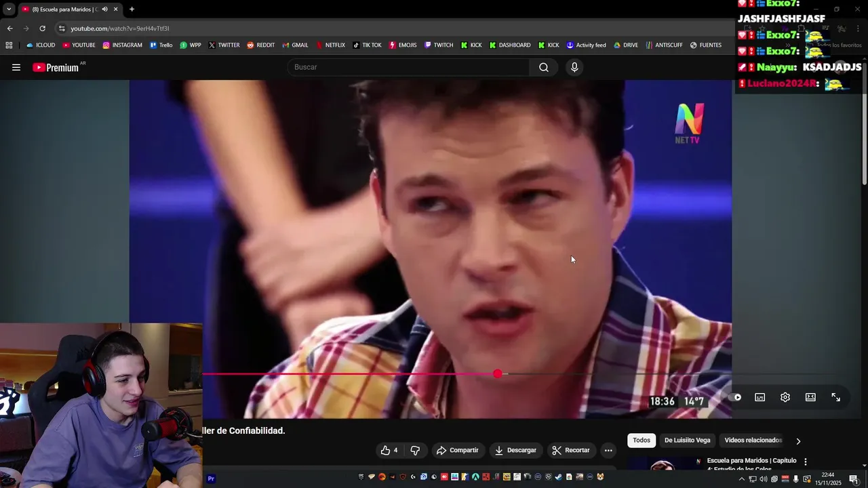Open the TIK TOK bookmark
This screenshot has width=868, height=488.
367,45
